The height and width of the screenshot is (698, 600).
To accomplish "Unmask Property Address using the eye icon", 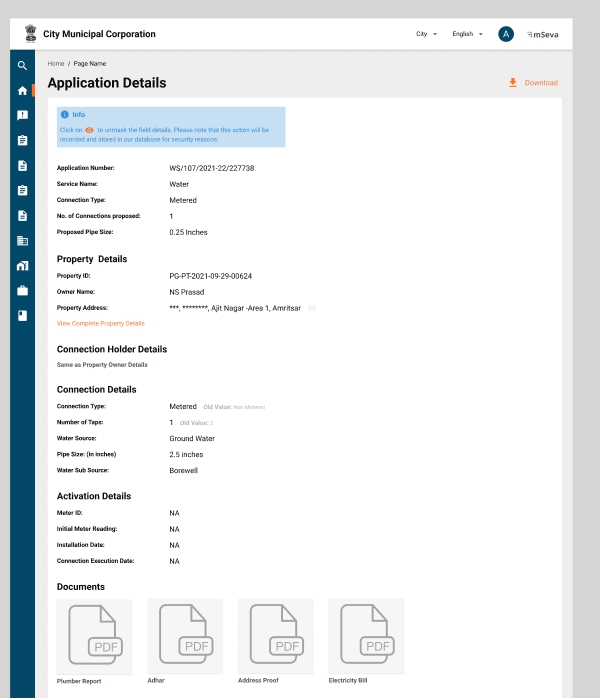I will click(312, 308).
